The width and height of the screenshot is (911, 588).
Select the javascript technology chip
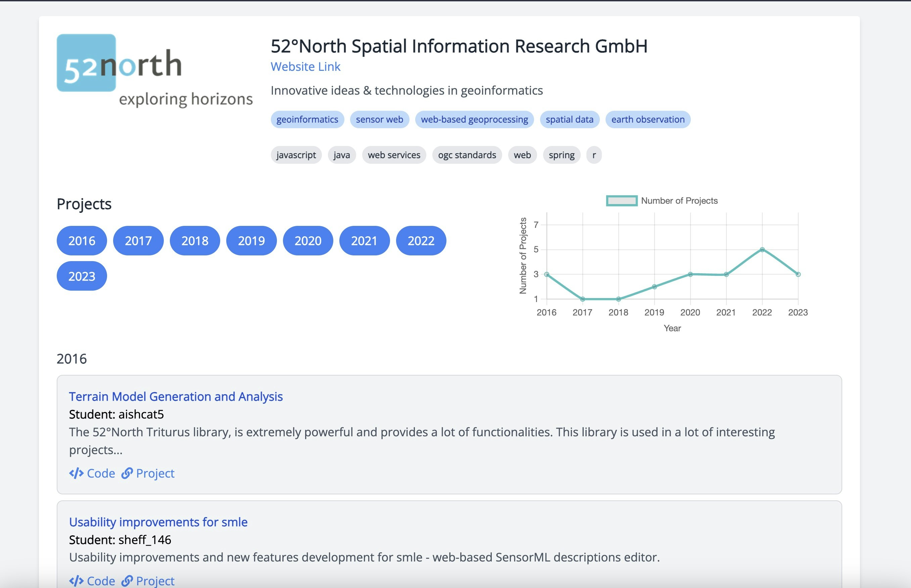coord(296,155)
